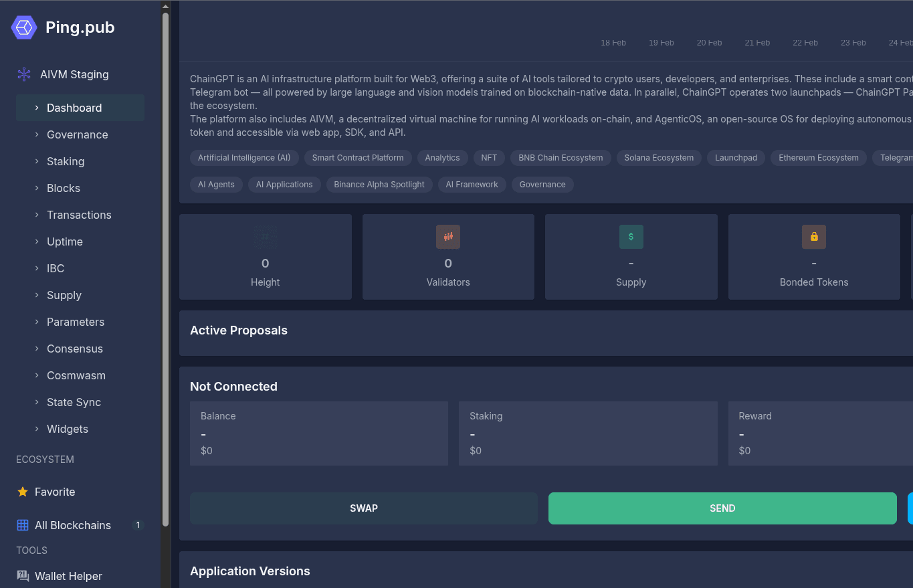Screen dimensions: 913x588
Task: Click the Height hash icon
Action: click(x=266, y=237)
